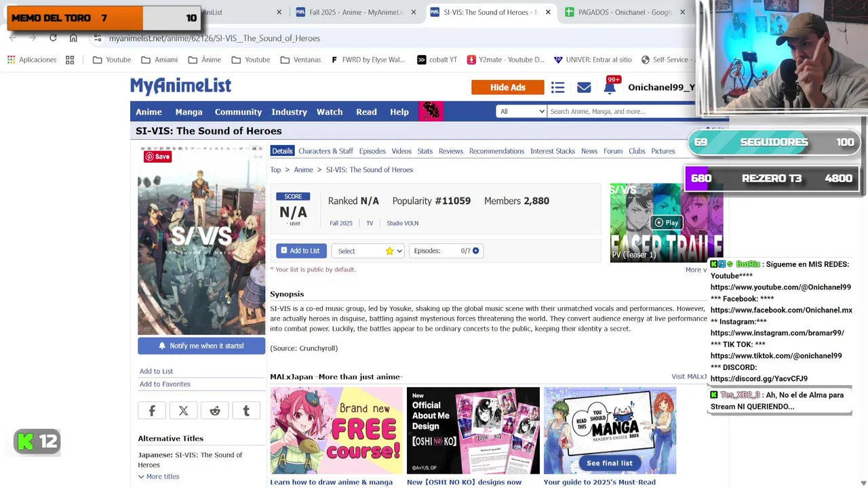Open the Fall 2025 season link
868x488 pixels.
tap(341, 223)
